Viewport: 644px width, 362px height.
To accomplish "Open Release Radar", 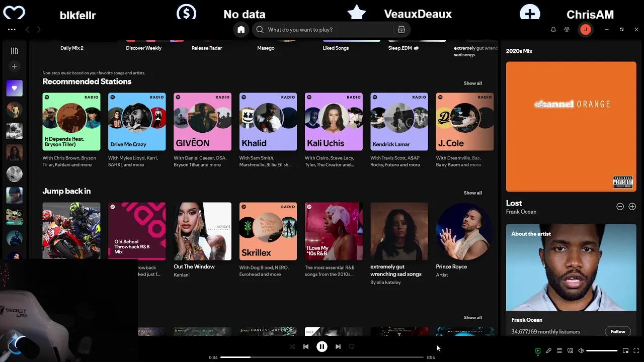I will pyautogui.click(x=207, y=48).
